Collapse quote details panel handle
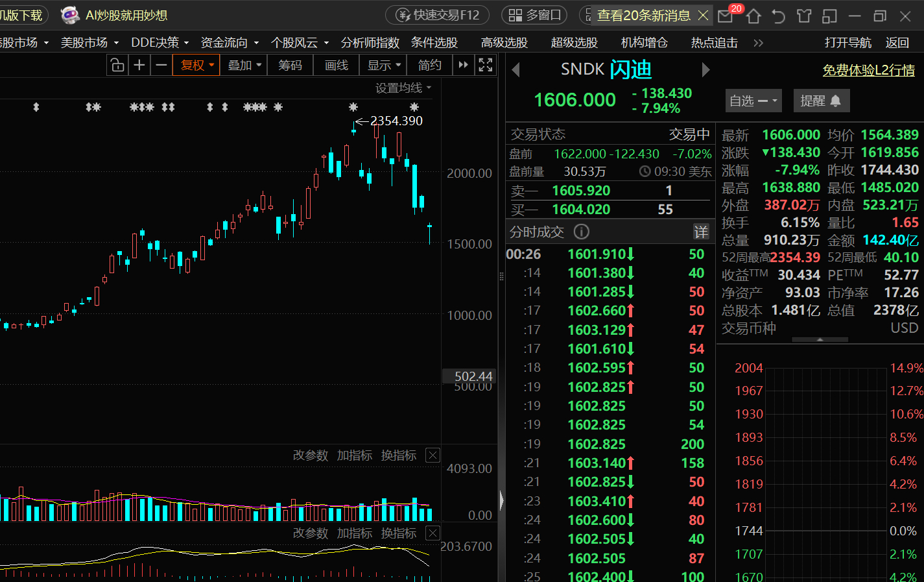This screenshot has width=924, height=582. coord(820,339)
